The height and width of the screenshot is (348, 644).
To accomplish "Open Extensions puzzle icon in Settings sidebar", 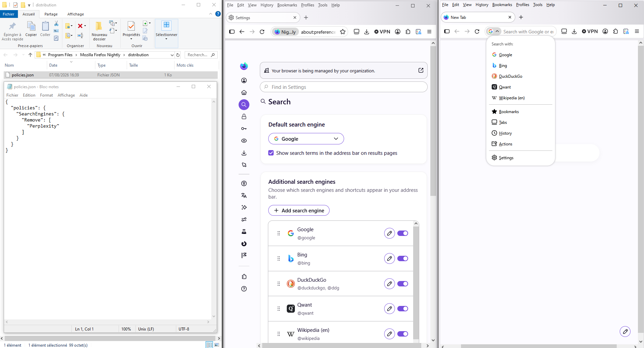I will coord(244,277).
